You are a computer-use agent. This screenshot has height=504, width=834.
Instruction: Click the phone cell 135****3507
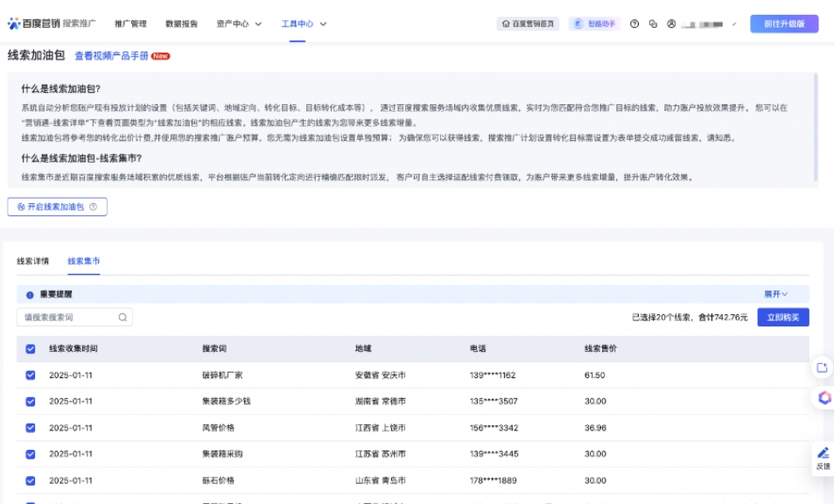pos(494,402)
